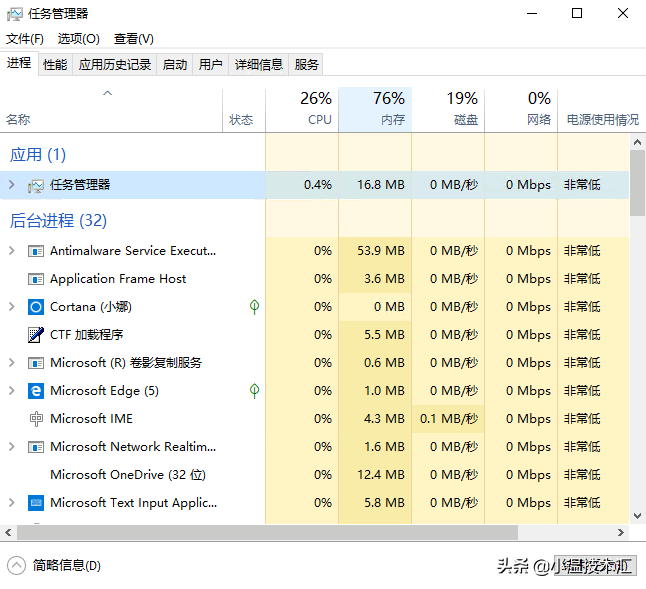Click the Application Frame Host icon

[x=36, y=279]
